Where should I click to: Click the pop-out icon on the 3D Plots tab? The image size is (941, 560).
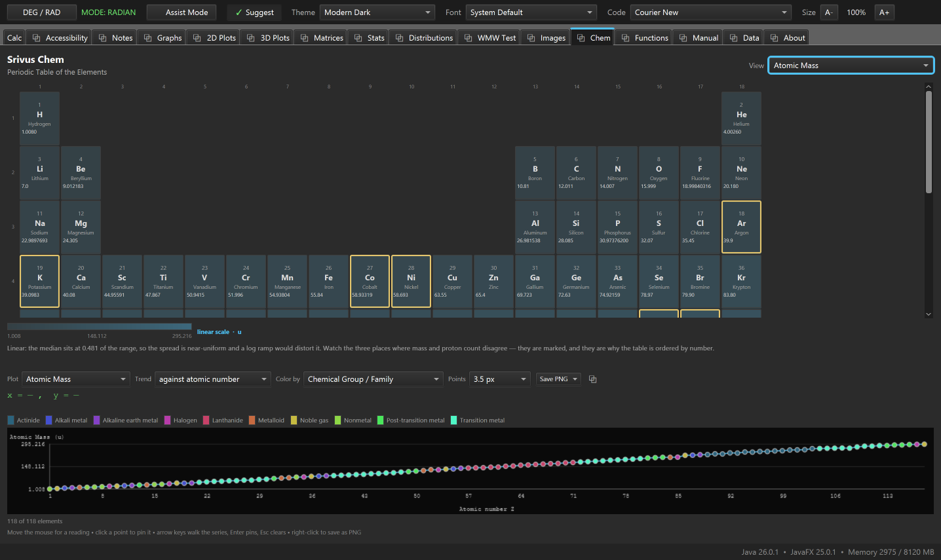point(251,38)
